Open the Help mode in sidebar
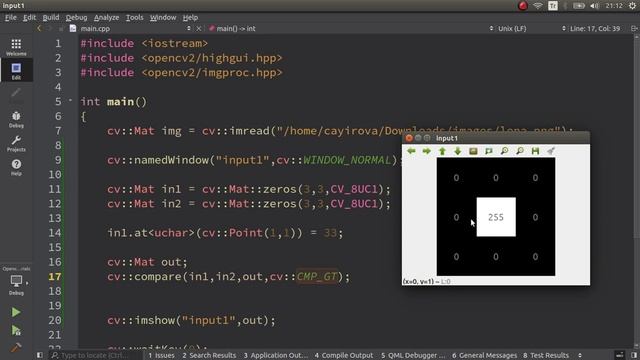This screenshot has height=360, width=640. point(16,167)
